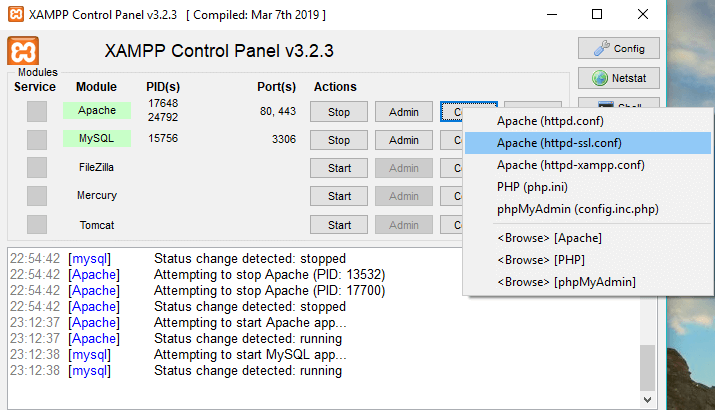This screenshot has height=410, width=715.
Task: Click the log panel vertical scrollbar
Action: (648, 320)
